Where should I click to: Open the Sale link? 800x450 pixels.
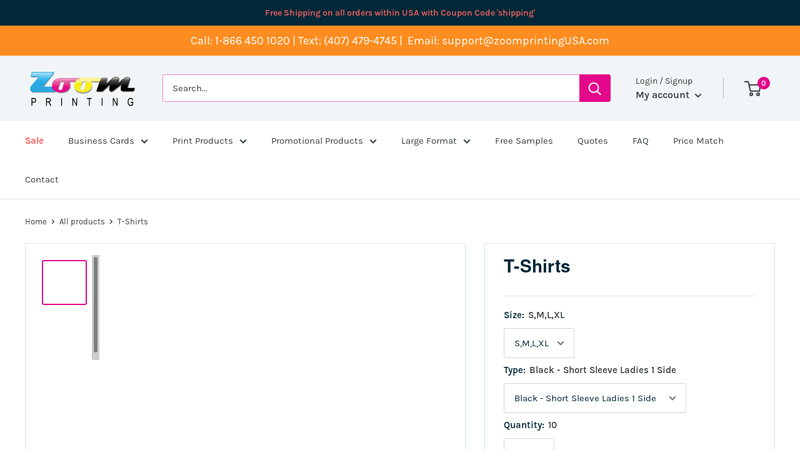coord(34,141)
